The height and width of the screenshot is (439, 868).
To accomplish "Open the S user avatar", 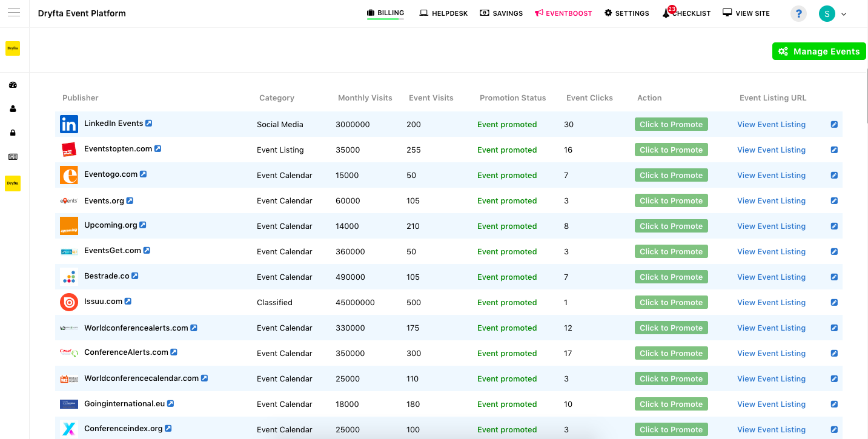I will tap(827, 13).
